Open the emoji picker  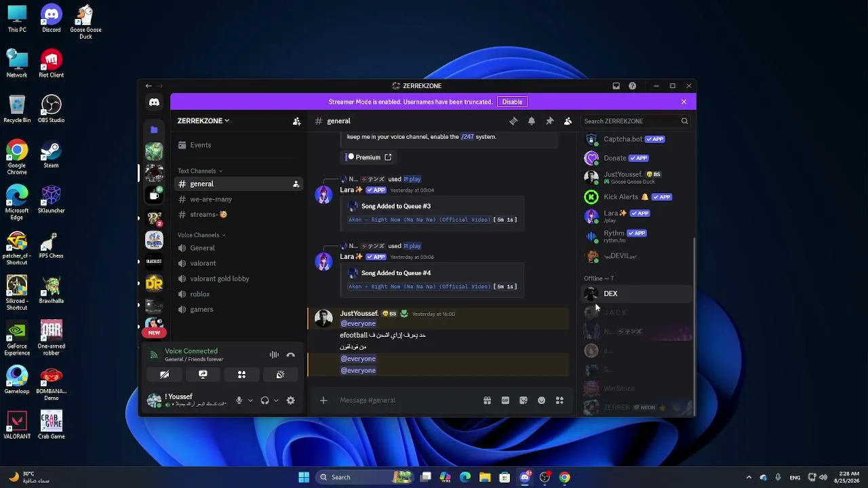541,401
